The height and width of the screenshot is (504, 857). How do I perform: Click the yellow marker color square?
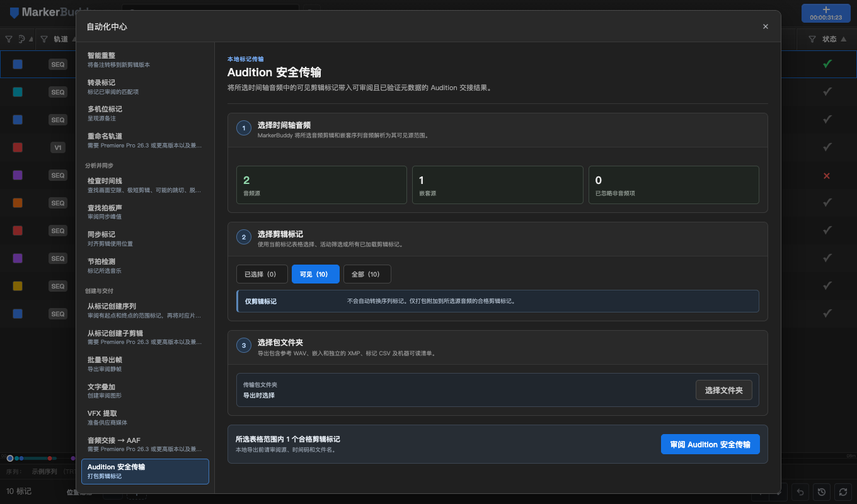[x=18, y=286]
